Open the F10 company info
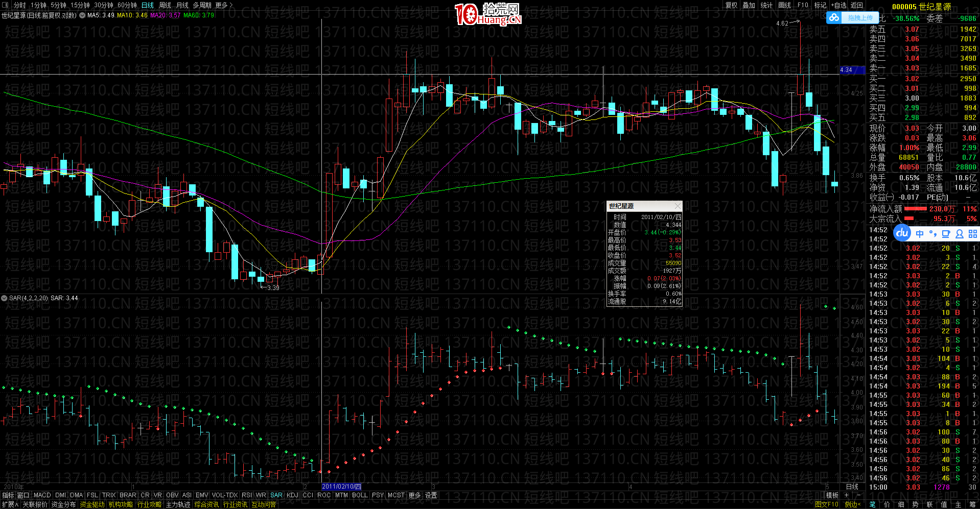 pyautogui.click(x=803, y=5)
